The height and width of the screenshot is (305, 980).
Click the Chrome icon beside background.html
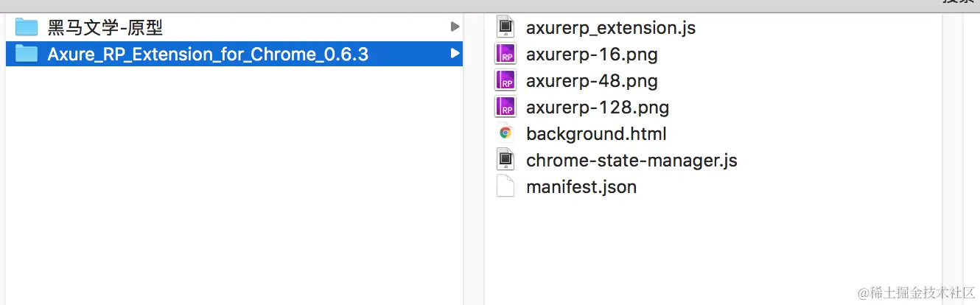505,133
